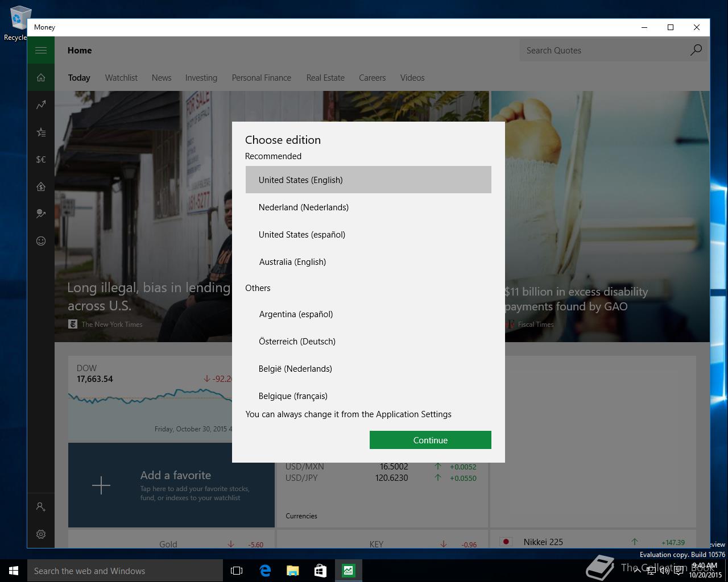Image resolution: width=728 pixels, height=582 pixels.
Task: Click the DOW index value 17,663.54
Action: [x=95, y=379]
